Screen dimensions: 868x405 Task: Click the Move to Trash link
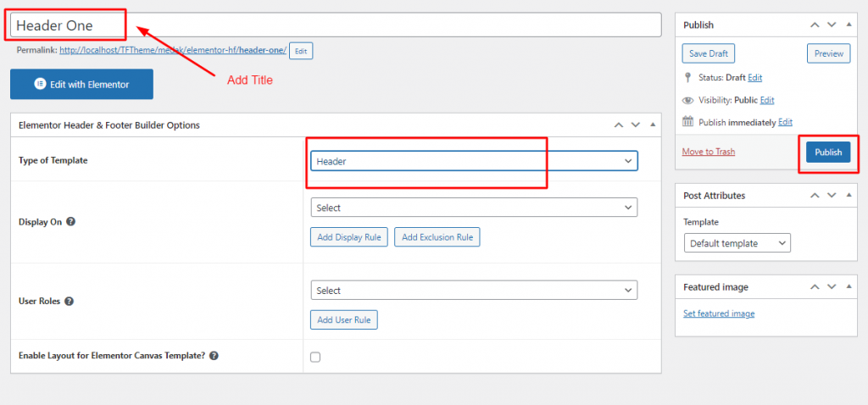[709, 153]
